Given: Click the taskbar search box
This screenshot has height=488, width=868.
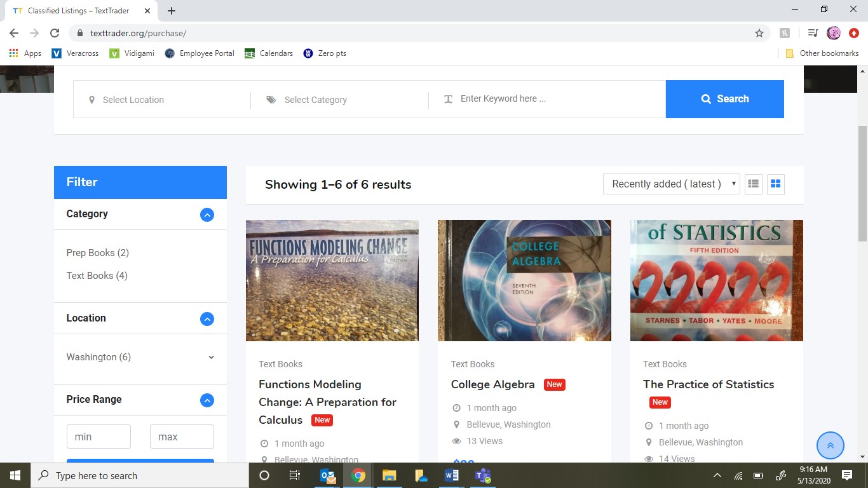Looking at the screenshot, I should coord(139,475).
